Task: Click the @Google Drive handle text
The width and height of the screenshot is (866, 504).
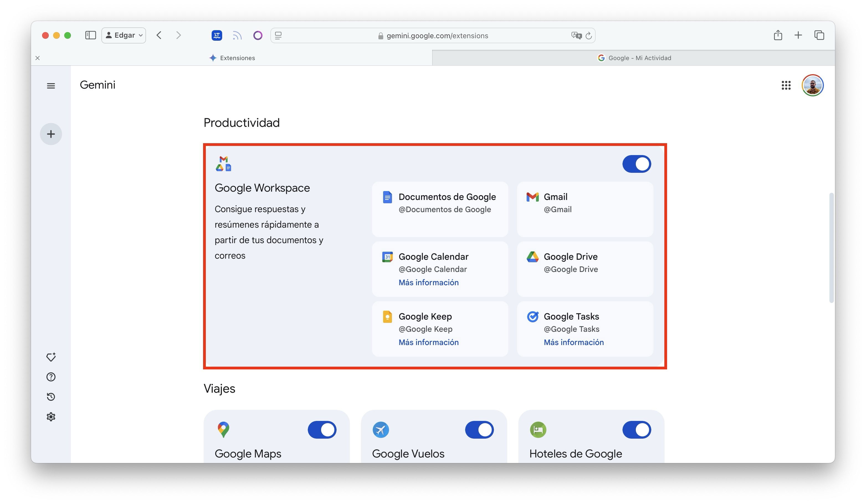Action: click(570, 269)
